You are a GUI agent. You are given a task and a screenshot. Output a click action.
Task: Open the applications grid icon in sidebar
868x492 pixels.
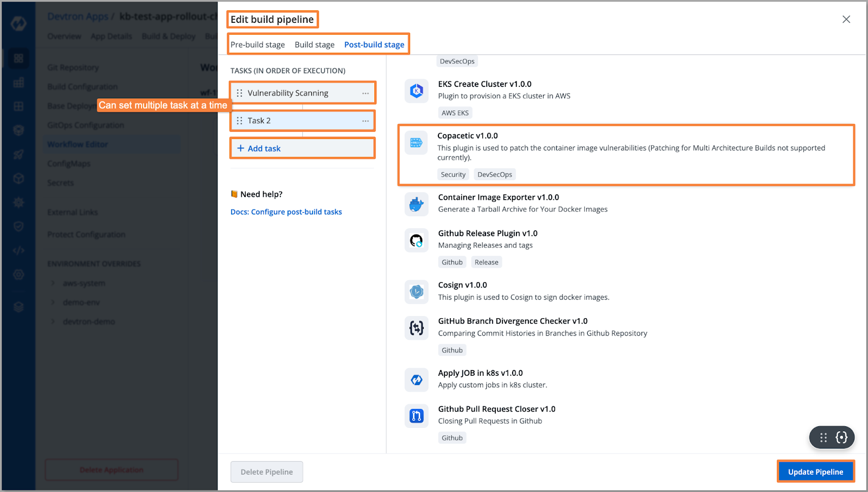tap(18, 58)
